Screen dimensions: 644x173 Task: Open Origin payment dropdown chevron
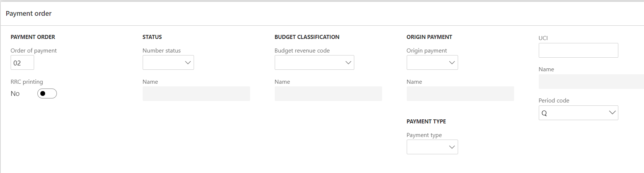tap(452, 63)
